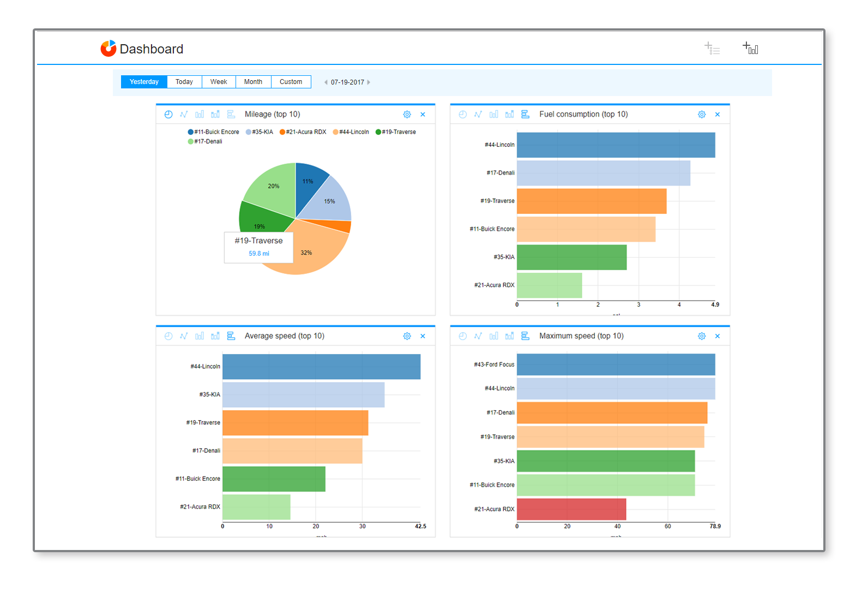The width and height of the screenshot is (868, 610).
Task: Click the add list widget icon
Action: pos(712,48)
